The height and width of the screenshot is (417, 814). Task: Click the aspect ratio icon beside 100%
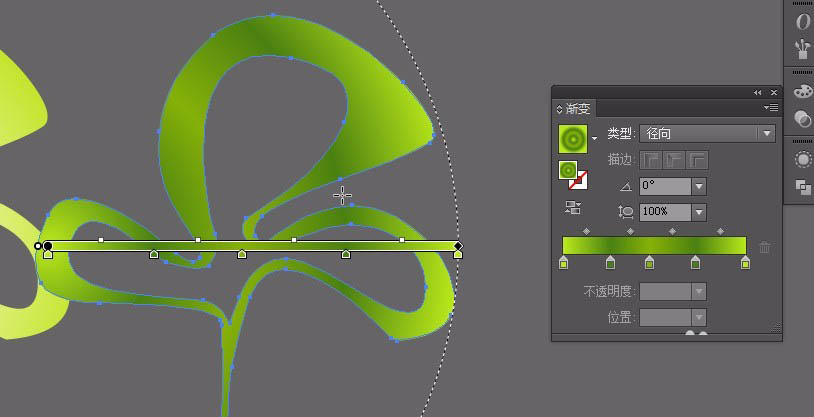click(626, 212)
